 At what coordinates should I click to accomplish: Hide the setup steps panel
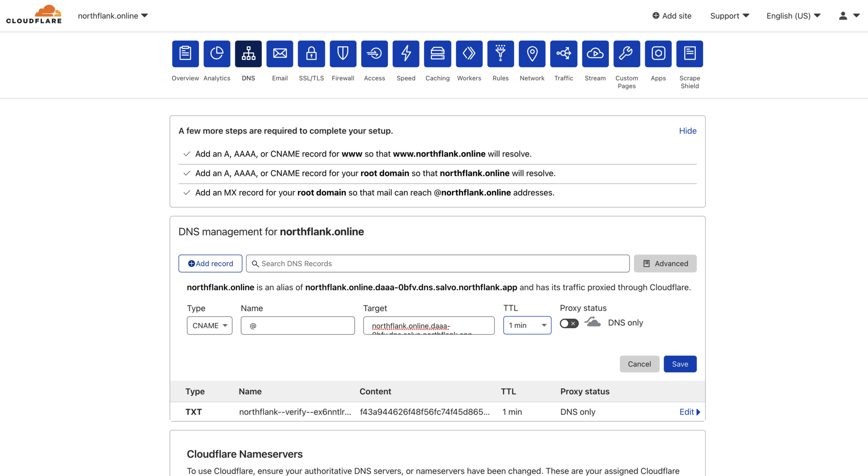click(688, 131)
